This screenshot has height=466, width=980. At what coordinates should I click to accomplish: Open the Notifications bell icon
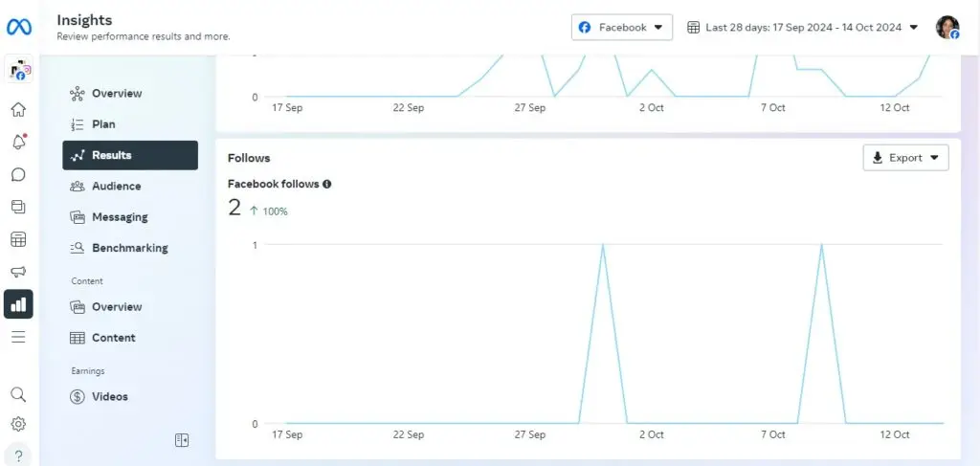pos(18,143)
